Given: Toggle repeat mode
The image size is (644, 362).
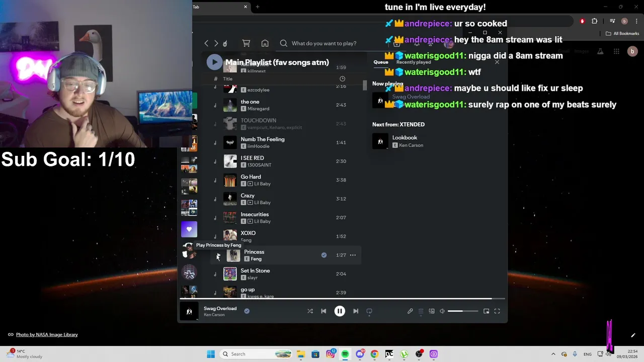Looking at the screenshot, I should click(369, 311).
